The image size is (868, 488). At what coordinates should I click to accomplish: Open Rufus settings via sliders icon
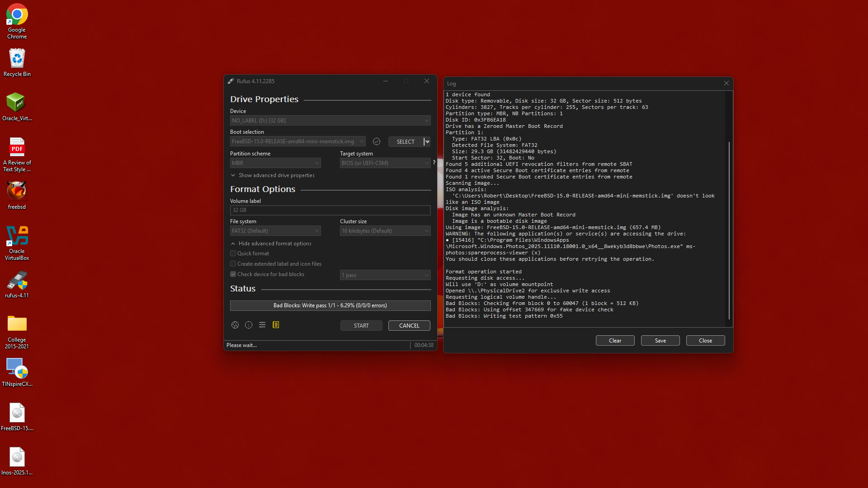point(262,325)
